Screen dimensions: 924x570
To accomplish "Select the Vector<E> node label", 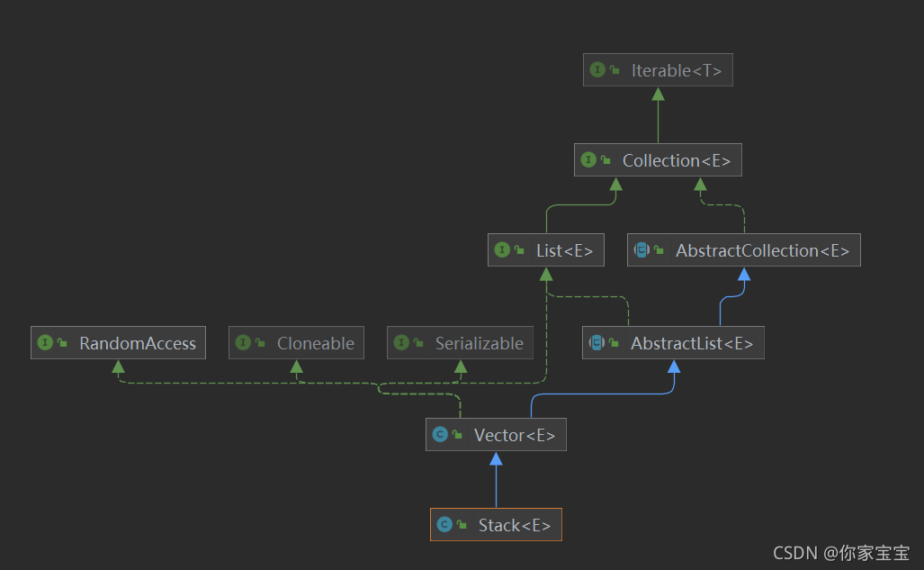I will tap(515, 436).
